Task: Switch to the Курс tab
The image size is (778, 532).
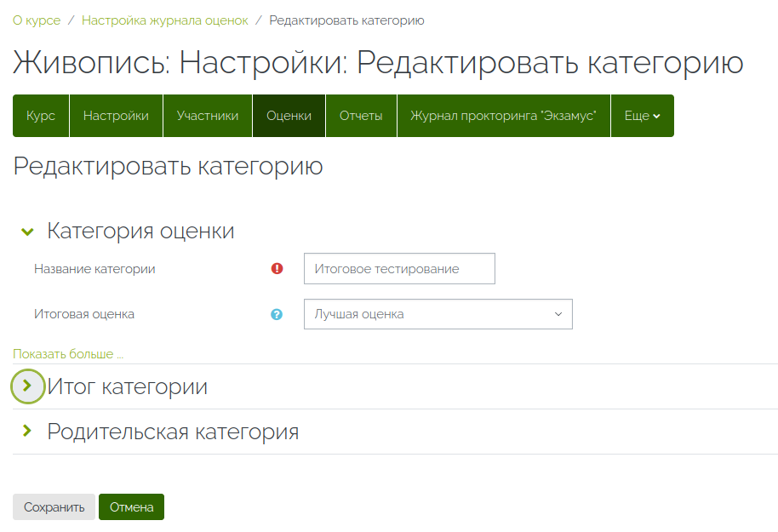Action: [x=41, y=116]
